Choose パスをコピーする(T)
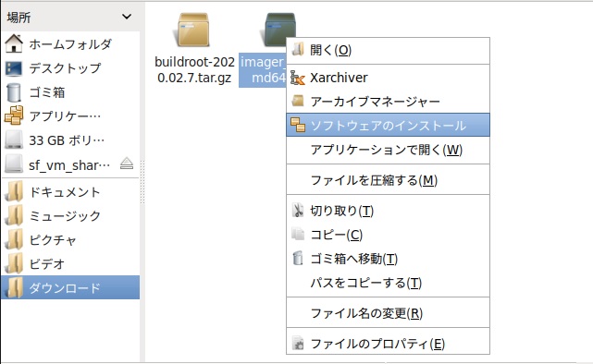 coord(388,283)
